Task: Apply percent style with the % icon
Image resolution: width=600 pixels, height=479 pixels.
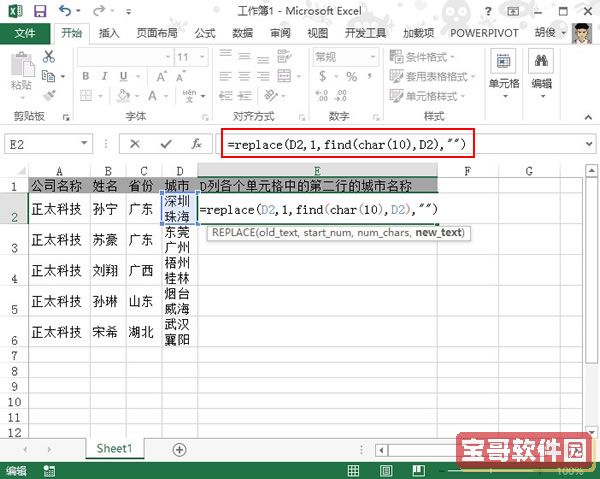Action: [x=351, y=77]
